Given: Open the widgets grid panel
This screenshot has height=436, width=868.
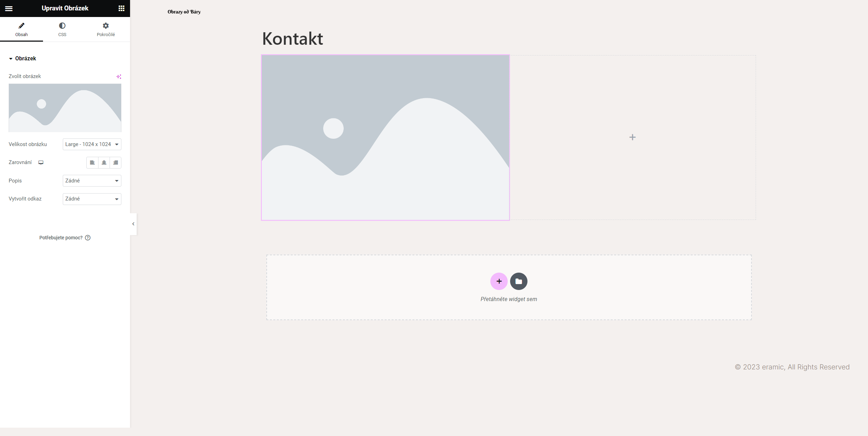Looking at the screenshot, I should 121,8.
